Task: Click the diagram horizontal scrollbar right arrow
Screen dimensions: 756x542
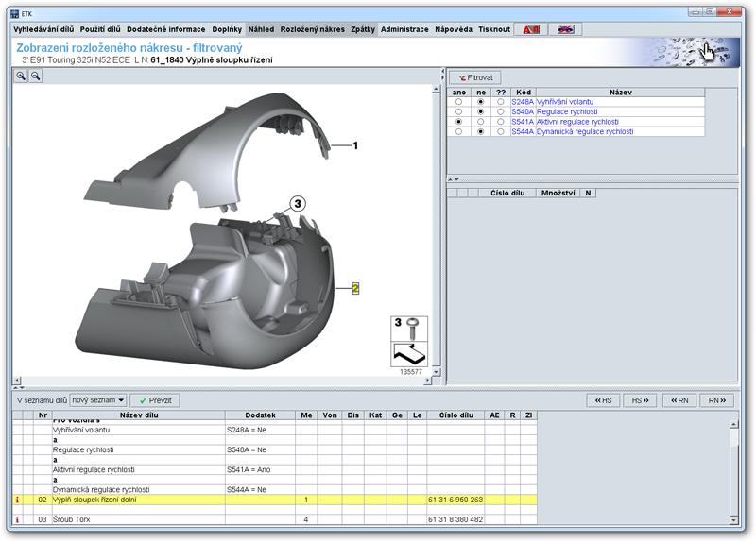Action: [427, 381]
